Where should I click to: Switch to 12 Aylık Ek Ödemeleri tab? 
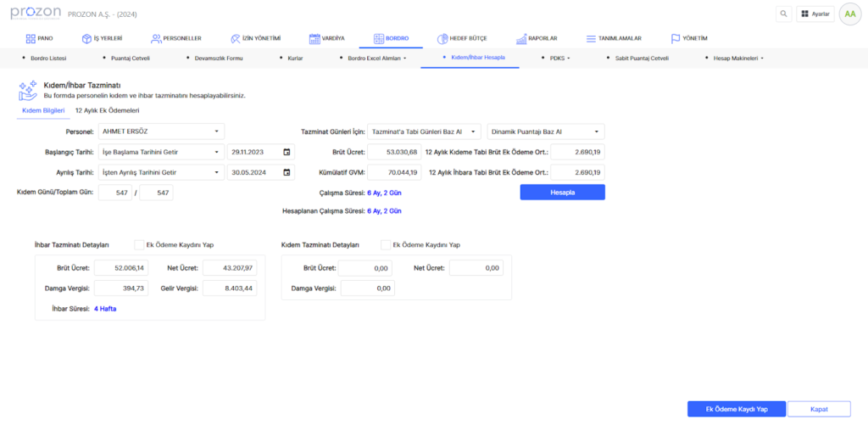107,110
